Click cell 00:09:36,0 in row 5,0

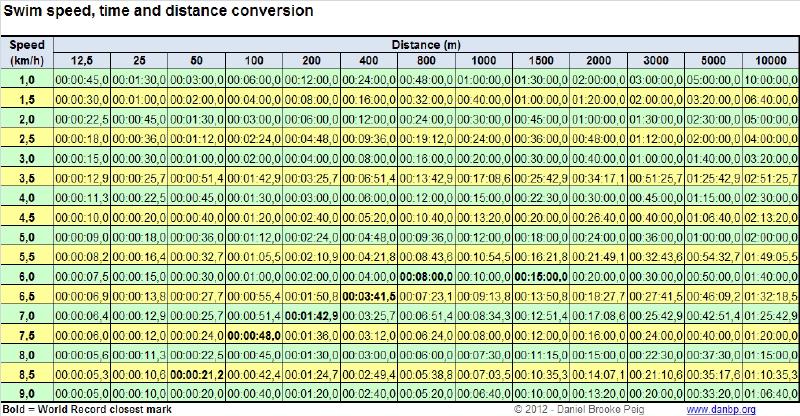tap(426, 237)
